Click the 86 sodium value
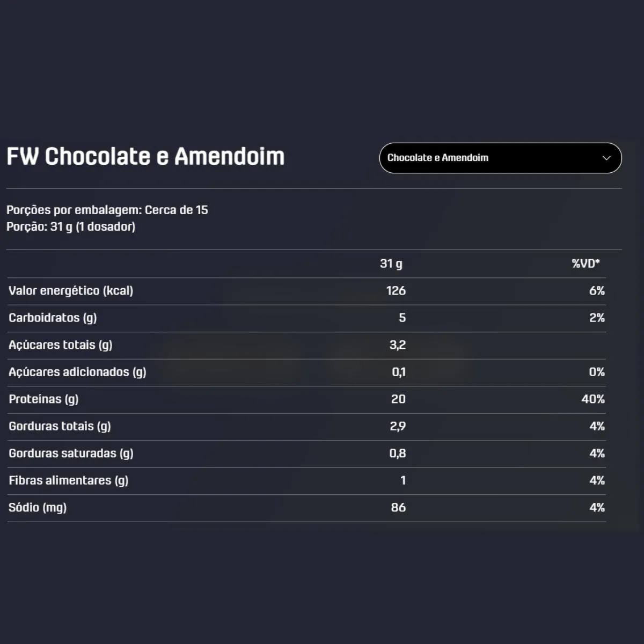644x644 pixels. click(398, 508)
